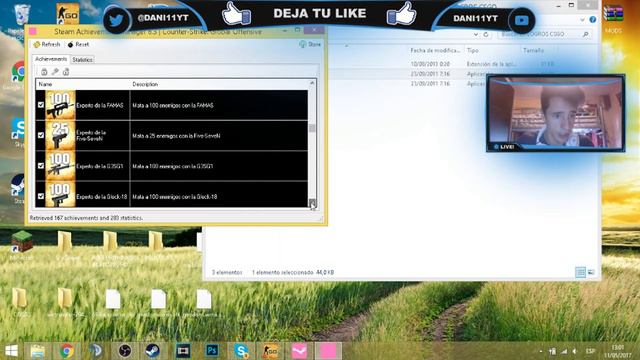Image resolution: width=640 pixels, height=360 pixels.
Task: Open the Windows Start menu
Action: (11, 351)
